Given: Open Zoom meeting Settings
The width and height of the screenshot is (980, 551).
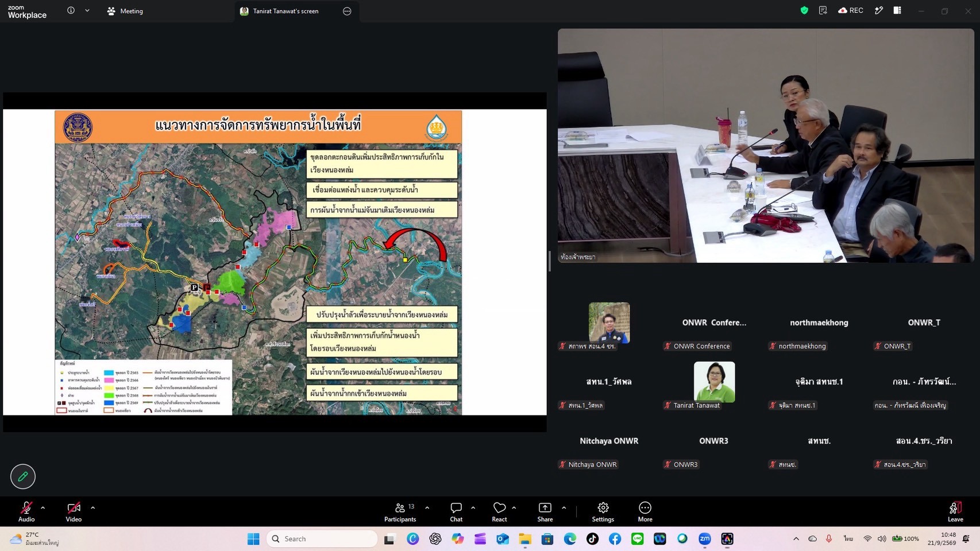Looking at the screenshot, I should (x=603, y=512).
